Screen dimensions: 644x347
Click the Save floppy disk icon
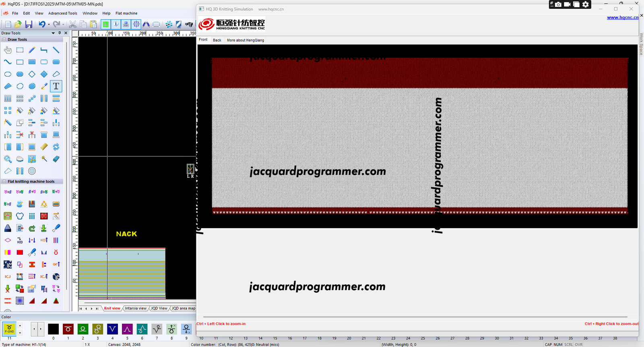click(29, 25)
